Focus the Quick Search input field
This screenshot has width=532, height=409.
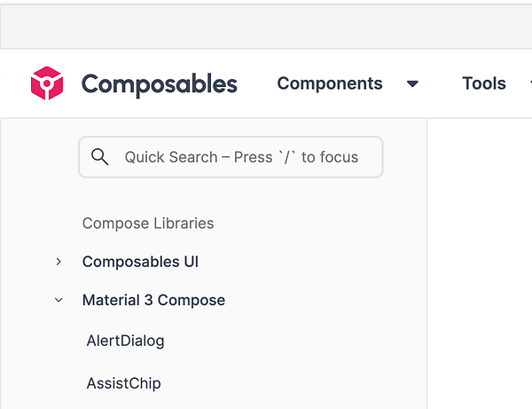point(241,157)
